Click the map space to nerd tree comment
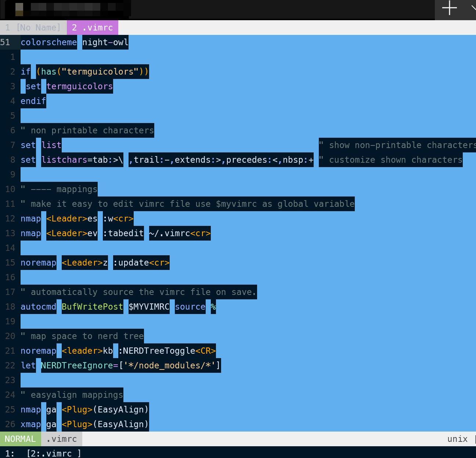Screen dimensions: 476x458 [x=82, y=336]
